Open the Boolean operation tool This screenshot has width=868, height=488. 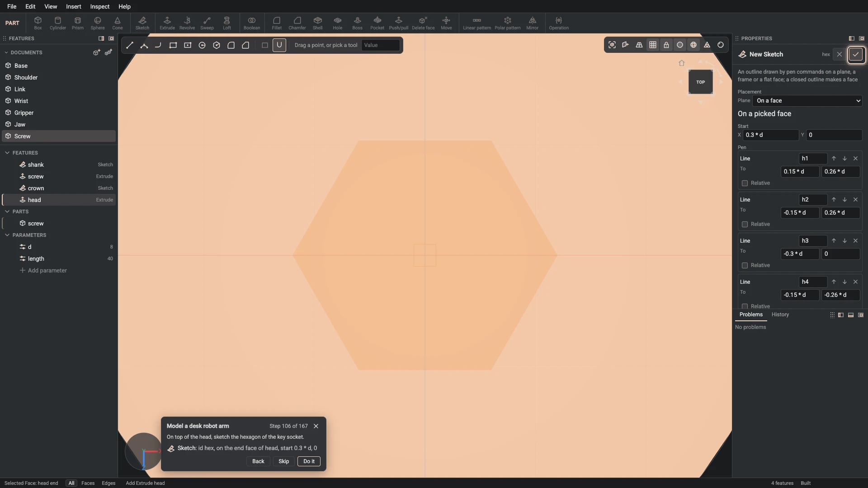click(x=252, y=23)
